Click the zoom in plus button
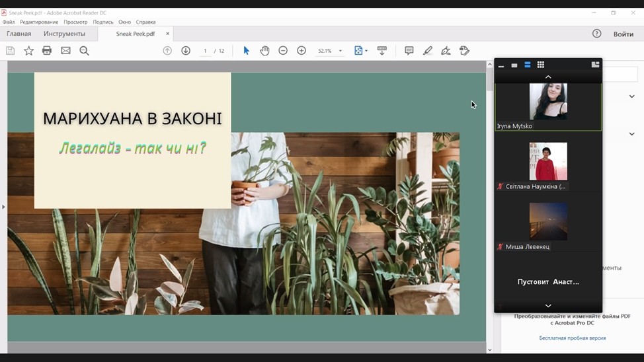 (x=302, y=51)
